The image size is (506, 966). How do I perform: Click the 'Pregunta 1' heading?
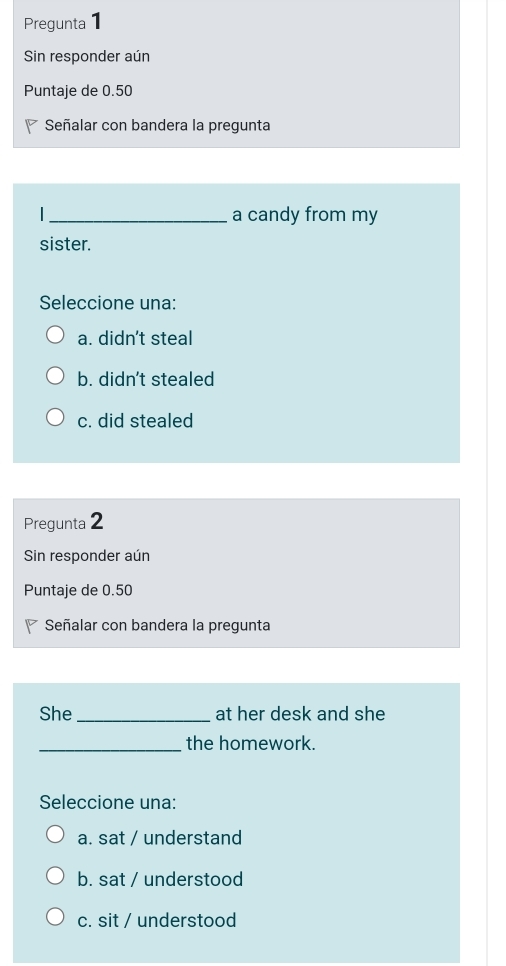(x=63, y=23)
